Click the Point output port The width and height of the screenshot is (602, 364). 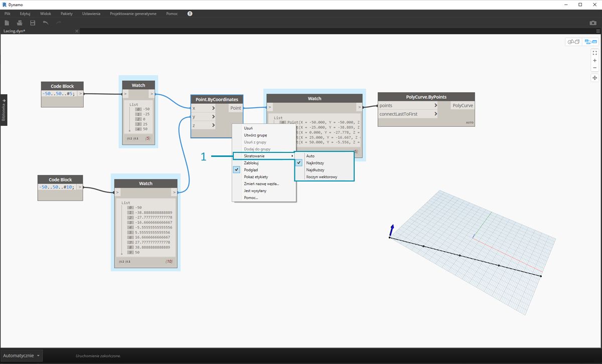[x=236, y=108]
